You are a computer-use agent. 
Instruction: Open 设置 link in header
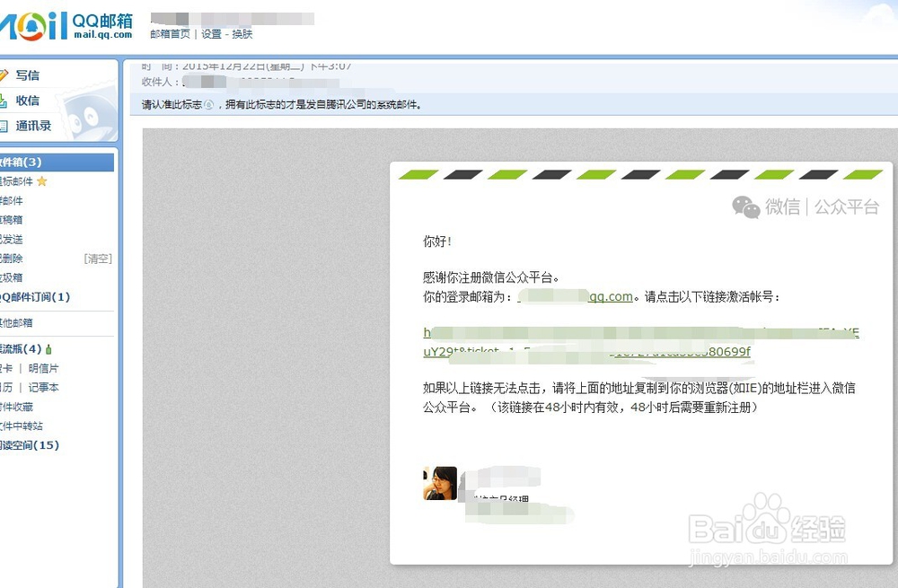(x=211, y=34)
